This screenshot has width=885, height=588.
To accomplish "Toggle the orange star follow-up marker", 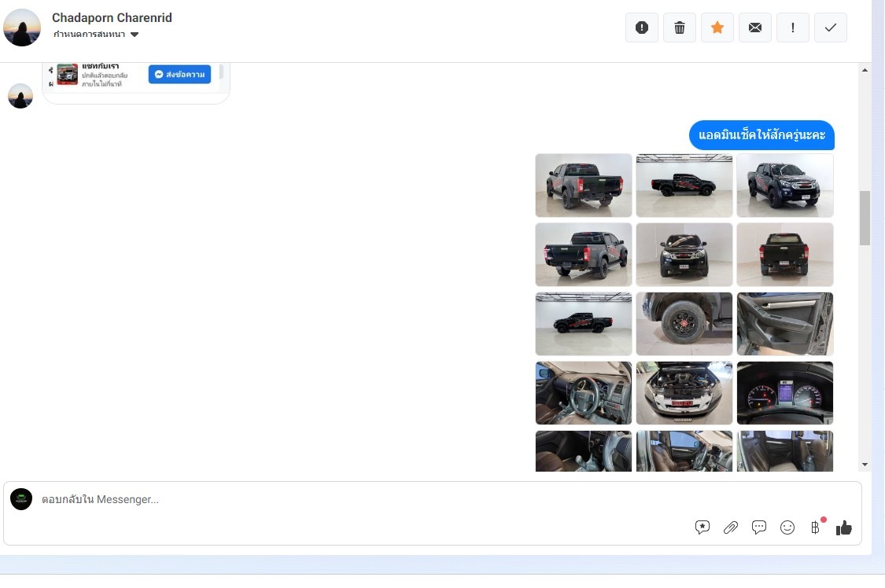I will click(x=717, y=28).
